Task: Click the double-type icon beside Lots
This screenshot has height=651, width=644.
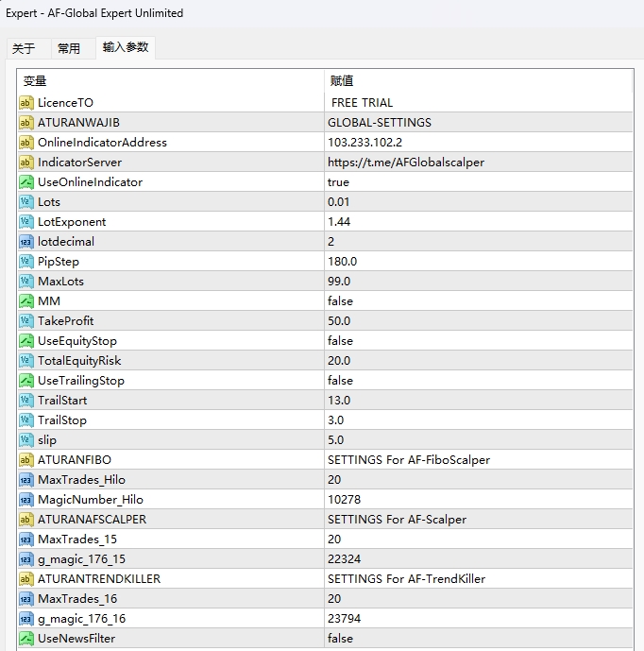Action: coord(26,201)
